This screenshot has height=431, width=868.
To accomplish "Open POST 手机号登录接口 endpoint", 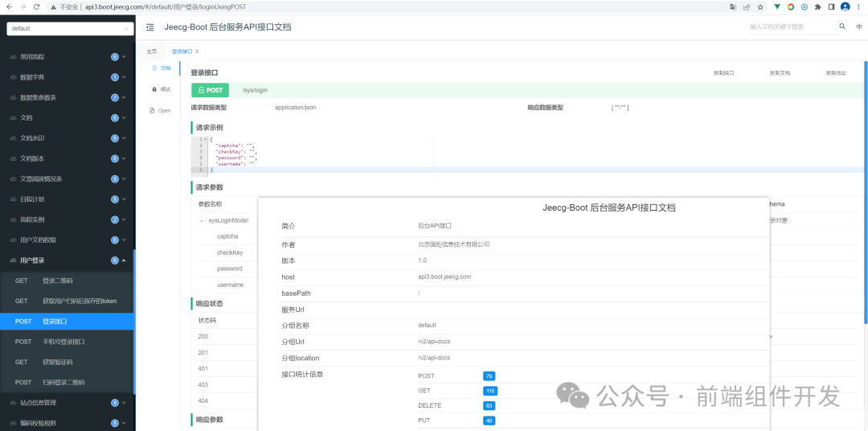I will 67,342.
